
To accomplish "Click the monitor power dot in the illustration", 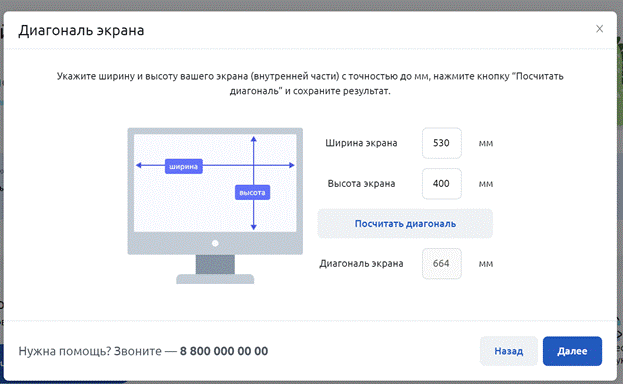I will click(x=215, y=243).
